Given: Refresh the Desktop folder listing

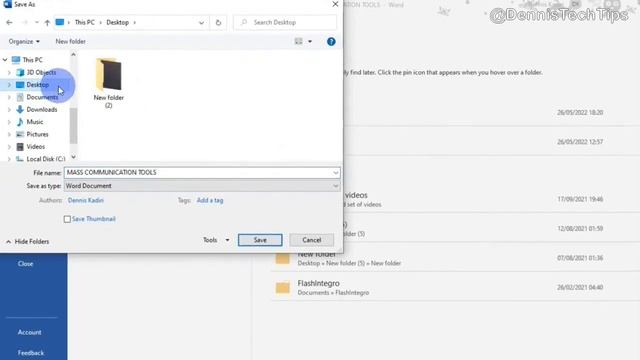Looking at the screenshot, I should point(218,22).
